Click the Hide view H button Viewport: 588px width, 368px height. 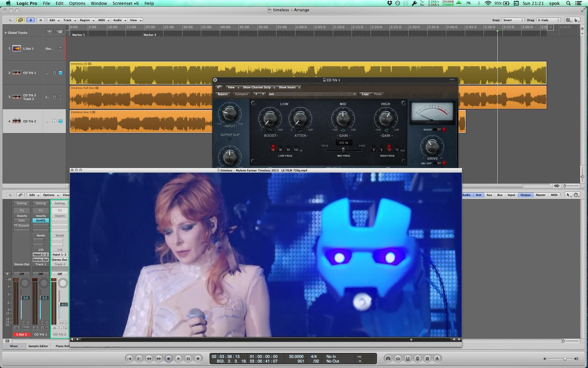[x=41, y=20]
